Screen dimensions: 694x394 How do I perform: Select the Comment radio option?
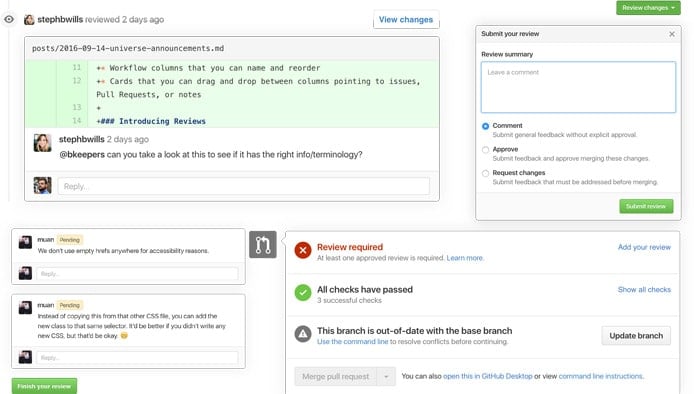pos(485,126)
